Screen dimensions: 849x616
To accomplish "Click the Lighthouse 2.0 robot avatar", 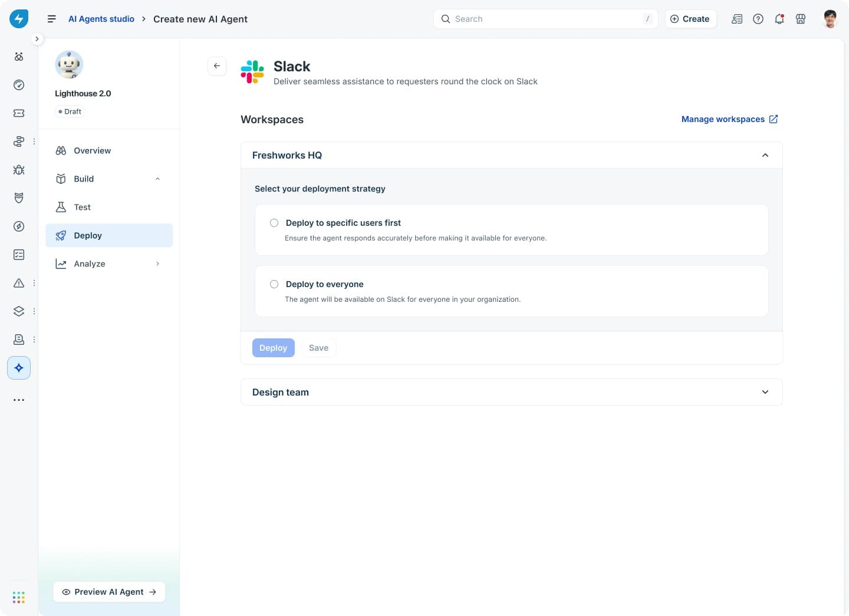I will tap(69, 64).
